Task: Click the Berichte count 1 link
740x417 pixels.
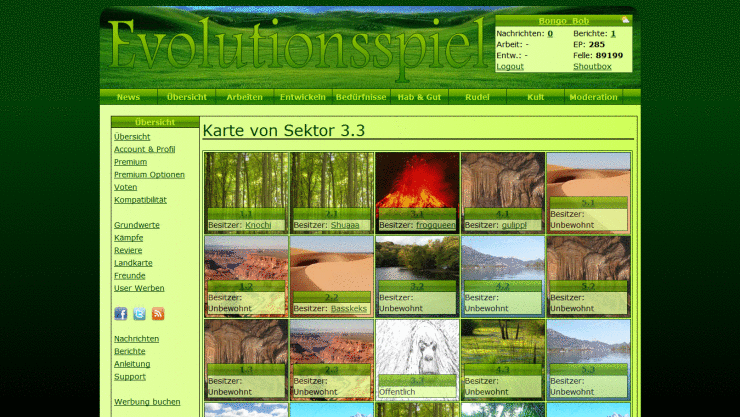Action: click(x=613, y=33)
